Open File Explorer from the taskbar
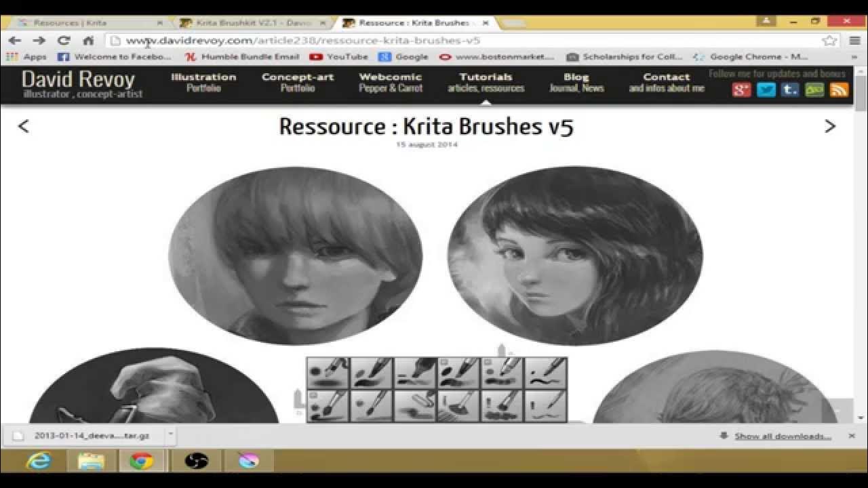The height and width of the screenshot is (488, 868). pyautogui.click(x=90, y=461)
